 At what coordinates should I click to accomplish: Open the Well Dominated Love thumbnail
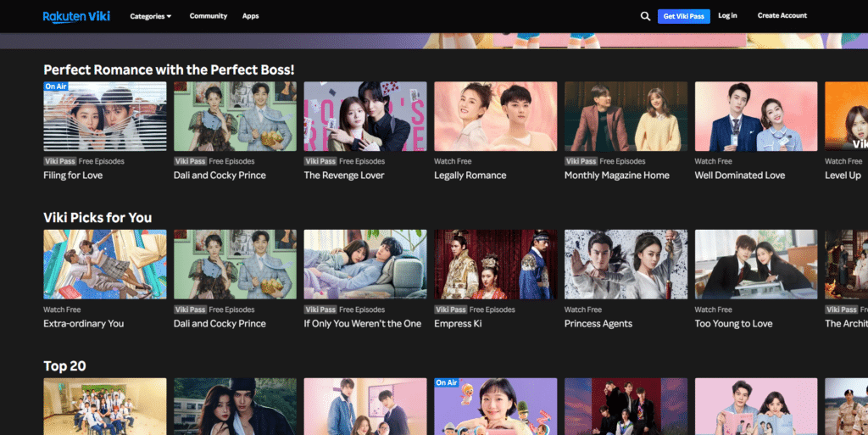pos(756,117)
